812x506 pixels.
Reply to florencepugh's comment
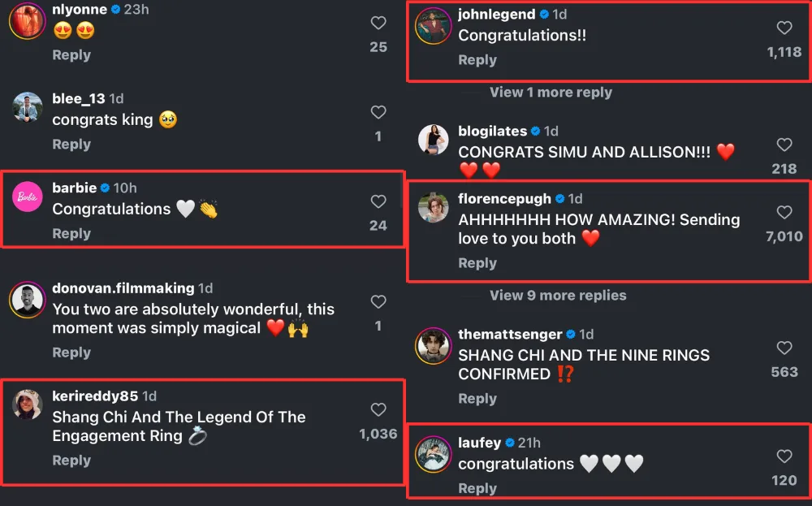coord(477,263)
